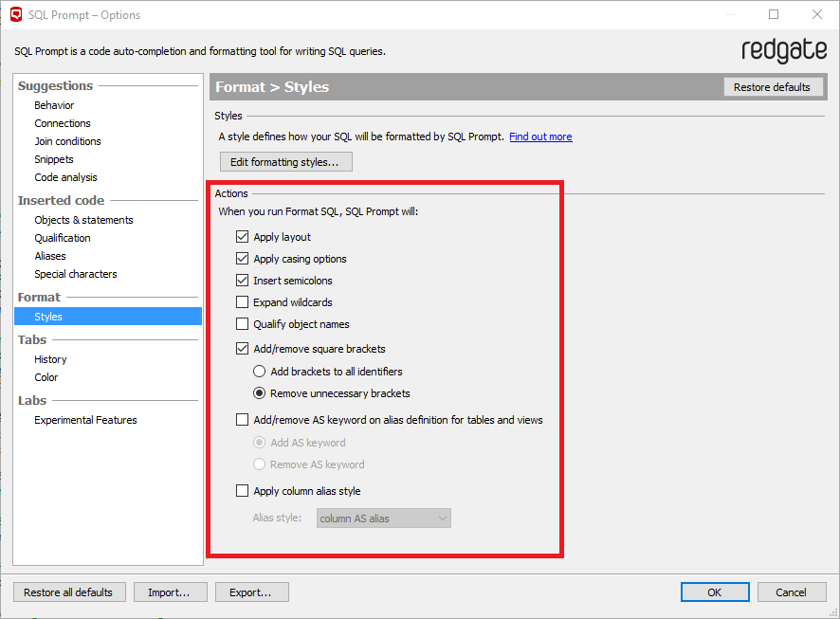The height and width of the screenshot is (619, 840).
Task: Click the Export button
Action: pyautogui.click(x=252, y=592)
